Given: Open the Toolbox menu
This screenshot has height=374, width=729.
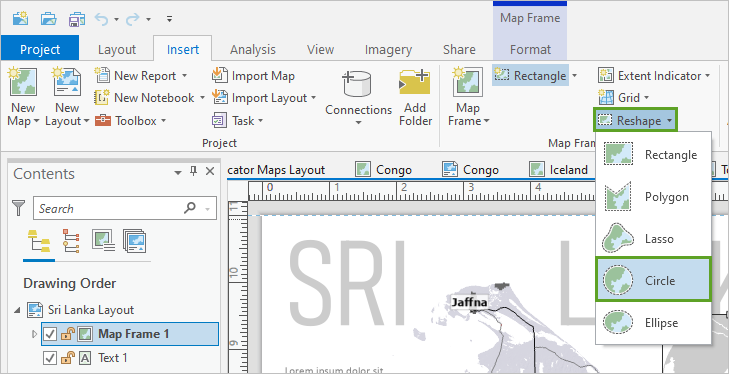Looking at the screenshot, I should (130, 121).
